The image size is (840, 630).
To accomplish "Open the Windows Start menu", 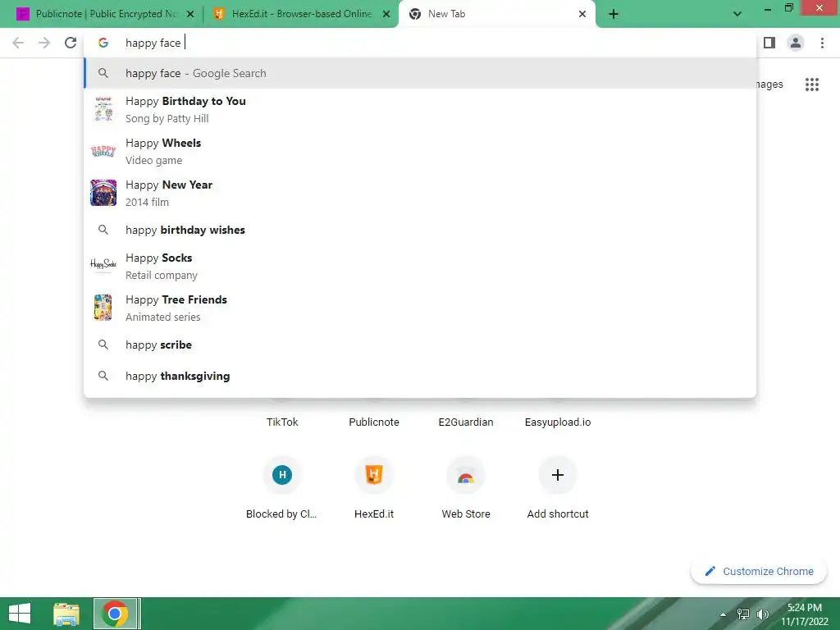I will tap(20, 614).
